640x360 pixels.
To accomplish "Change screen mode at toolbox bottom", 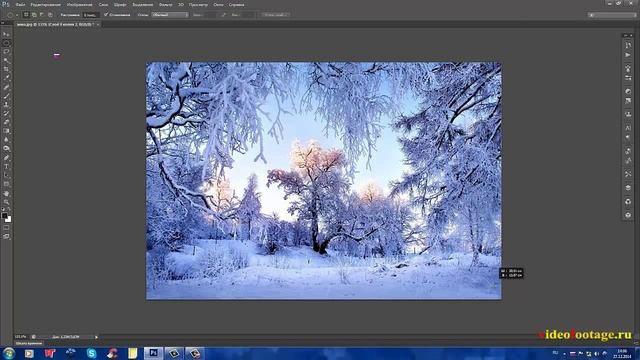I will [x=6, y=236].
